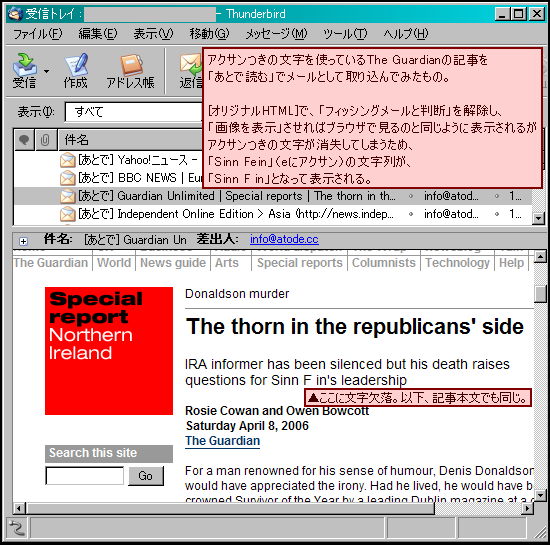Expand the message header with the plus button

(x=23, y=241)
